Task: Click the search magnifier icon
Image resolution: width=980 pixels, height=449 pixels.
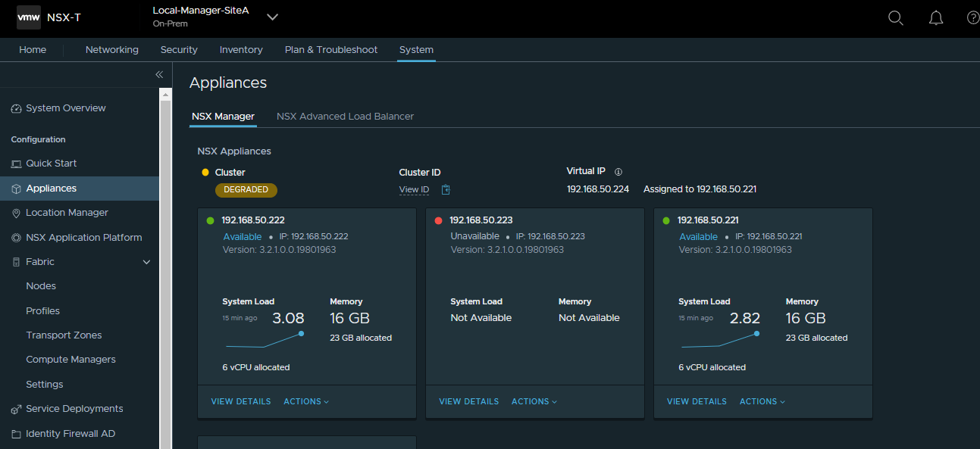Action: coord(895,18)
